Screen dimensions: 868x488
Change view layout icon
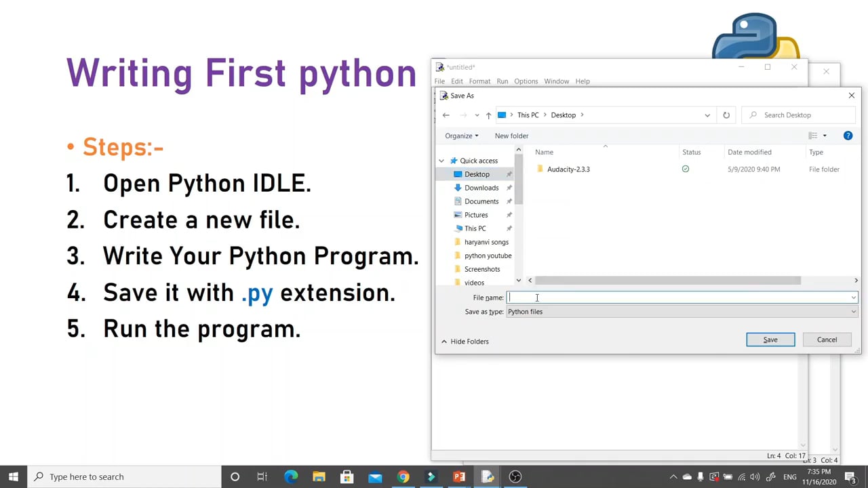[813, 136]
